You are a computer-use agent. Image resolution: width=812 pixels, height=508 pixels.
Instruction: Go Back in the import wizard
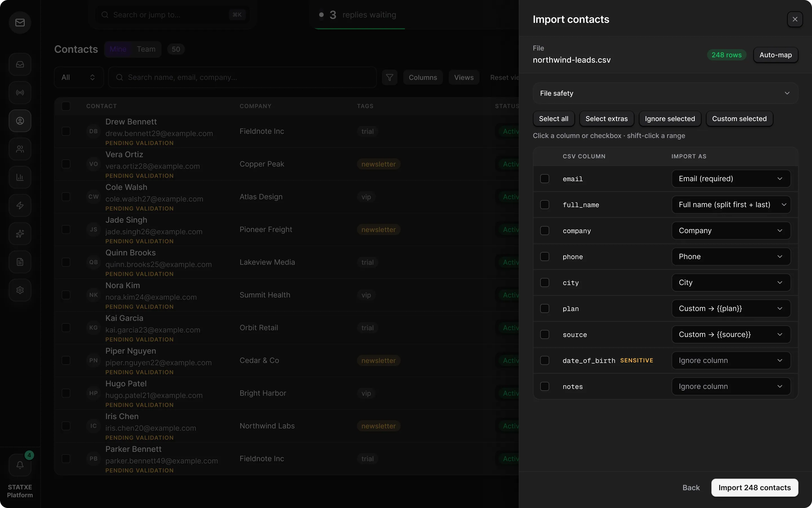(691, 487)
